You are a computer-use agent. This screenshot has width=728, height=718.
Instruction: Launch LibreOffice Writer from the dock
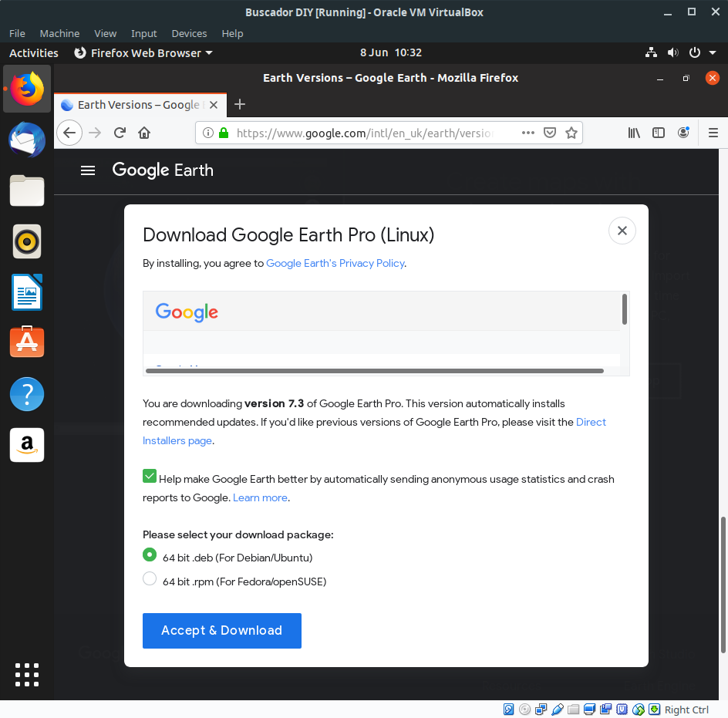click(x=27, y=292)
